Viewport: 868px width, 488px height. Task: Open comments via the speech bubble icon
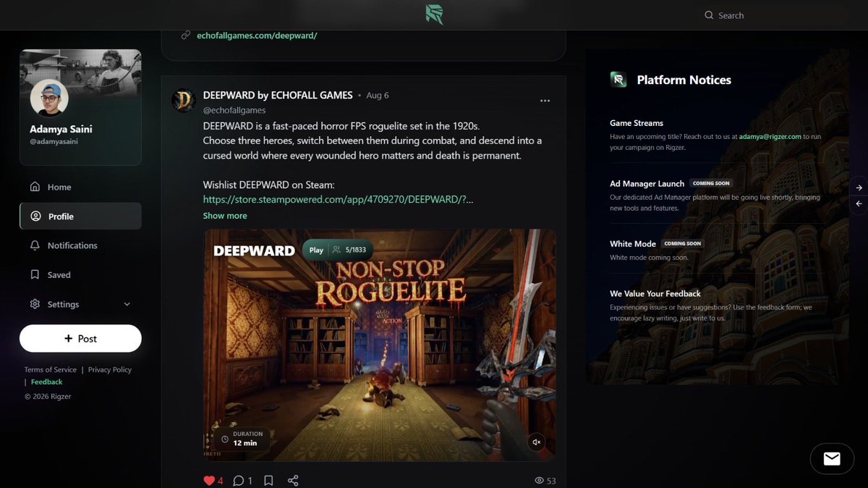tap(238, 480)
